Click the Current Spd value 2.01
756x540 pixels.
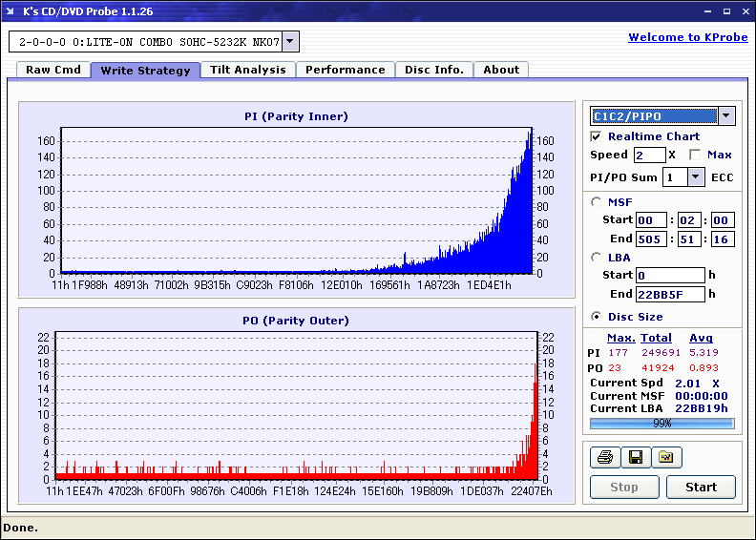coord(687,384)
